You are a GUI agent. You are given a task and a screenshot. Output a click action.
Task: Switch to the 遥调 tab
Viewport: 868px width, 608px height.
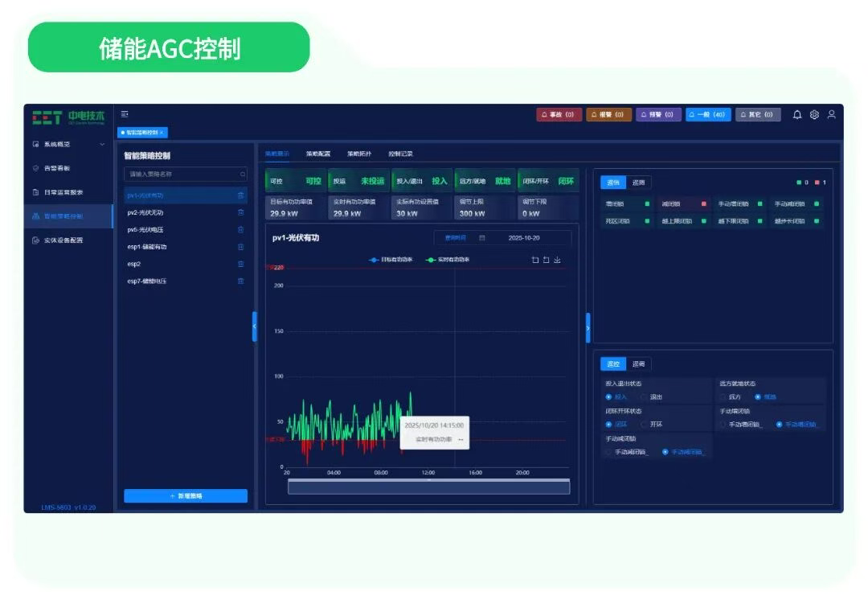pos(638,364)
